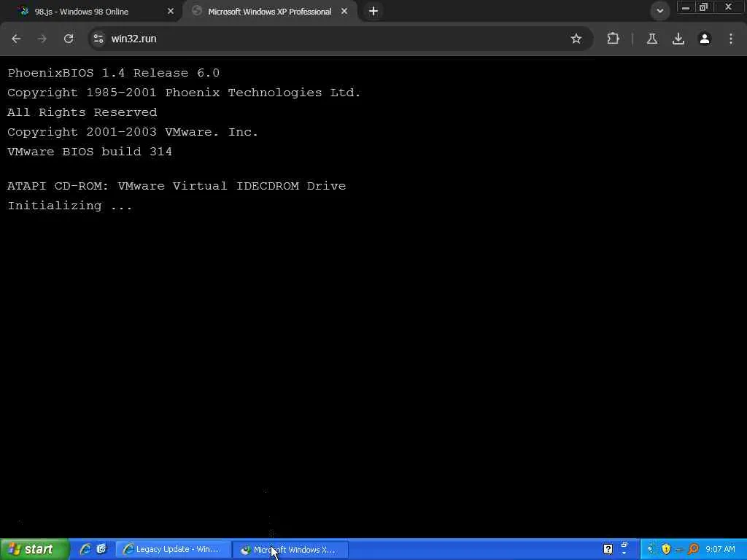Show browser downloads
The image size is (747, 560).
click(x=678, y=39)
